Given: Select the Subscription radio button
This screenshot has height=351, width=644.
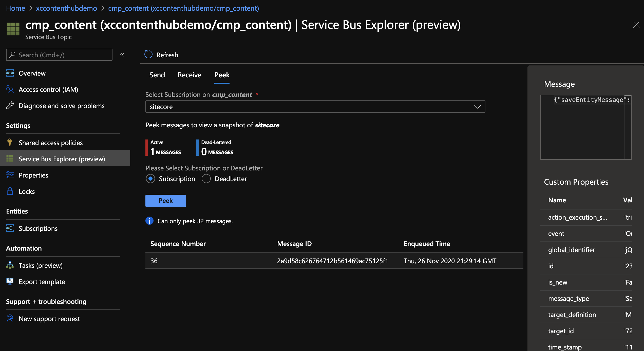Looking at the screenshot, I should click(150, 179).
